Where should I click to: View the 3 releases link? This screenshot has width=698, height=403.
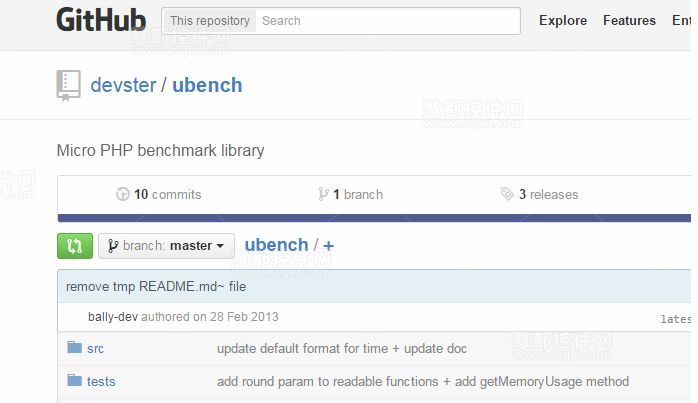pyautogui.click(x=548, y=195)
